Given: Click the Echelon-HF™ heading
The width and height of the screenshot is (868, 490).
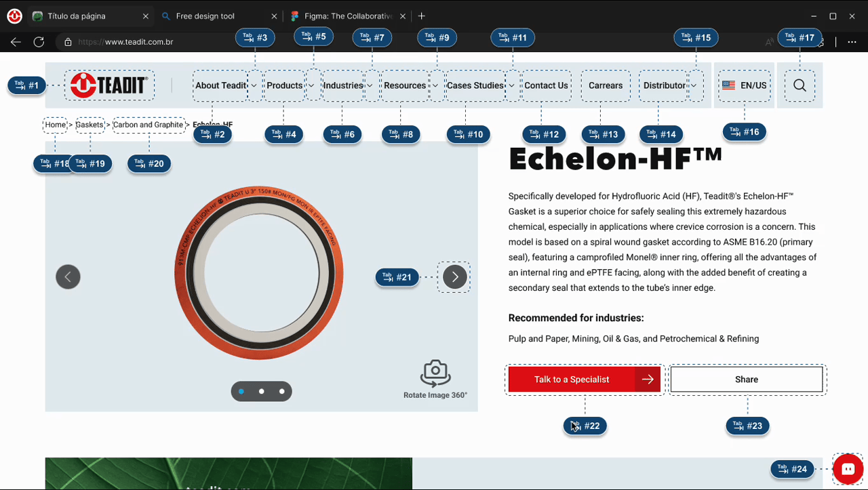Looking at the screenshot, I should pyautogui.click(x=616, y=159).
